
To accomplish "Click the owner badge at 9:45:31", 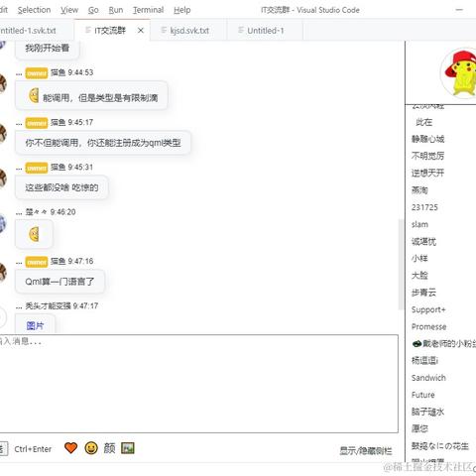I will pos(37,168).
